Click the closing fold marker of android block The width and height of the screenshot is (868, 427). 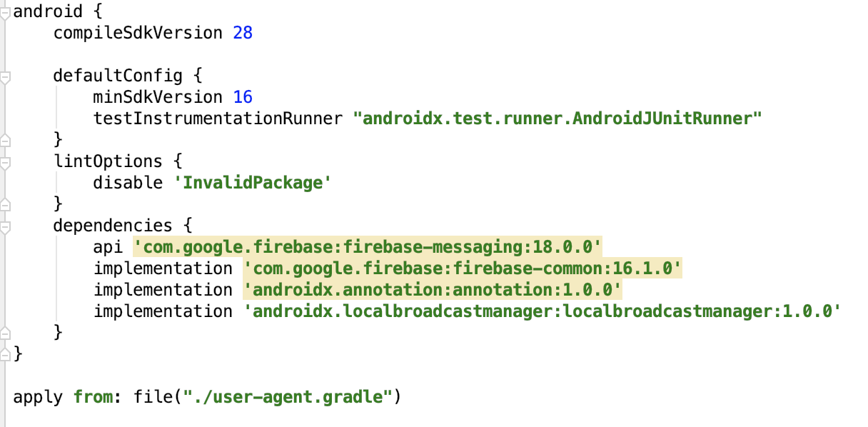click(x=5, y=353)
